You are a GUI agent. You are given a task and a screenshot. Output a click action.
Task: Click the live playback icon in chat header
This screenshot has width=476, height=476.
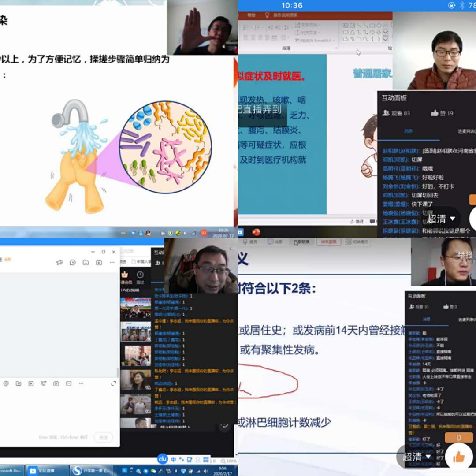[x=99, y=262]
